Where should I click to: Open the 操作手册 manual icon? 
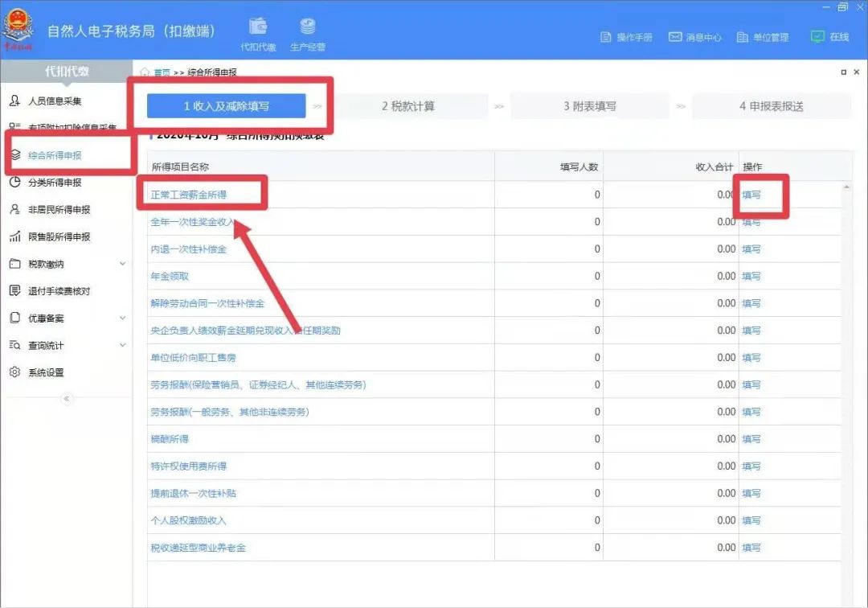[x=606, y=37]
